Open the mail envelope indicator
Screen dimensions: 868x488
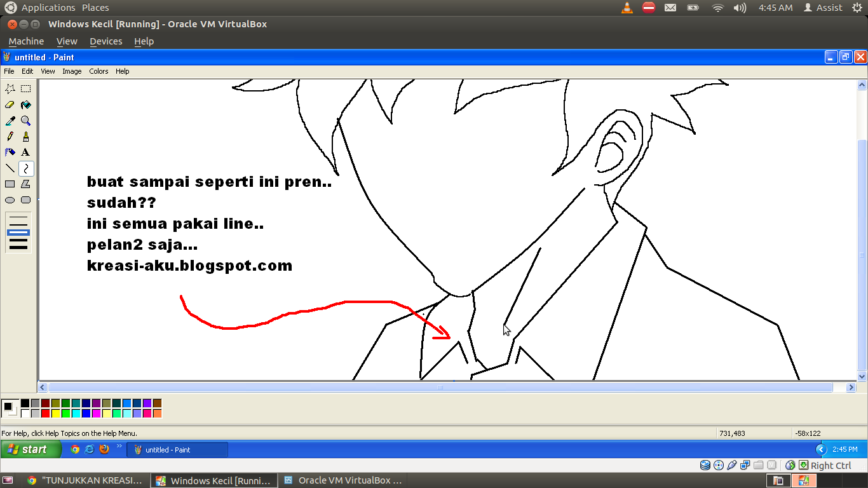(x=670, y=8)
